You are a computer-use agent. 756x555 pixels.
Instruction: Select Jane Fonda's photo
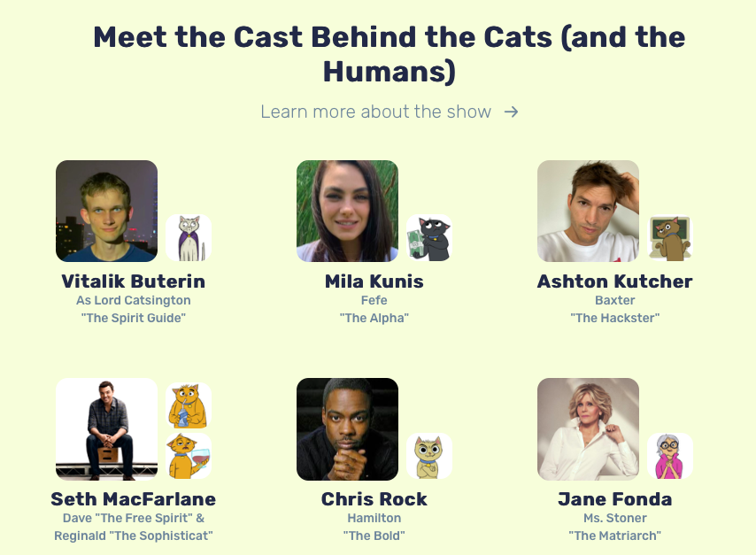click(x=588, y=429)
